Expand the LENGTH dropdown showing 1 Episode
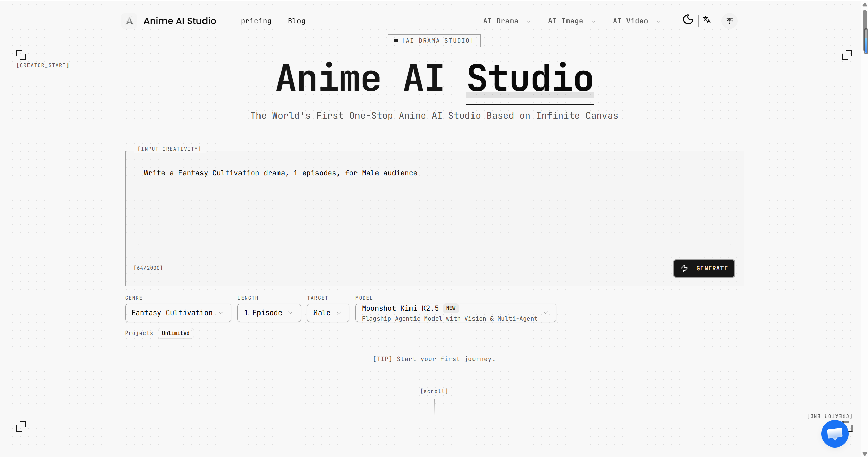 point(268,312)
